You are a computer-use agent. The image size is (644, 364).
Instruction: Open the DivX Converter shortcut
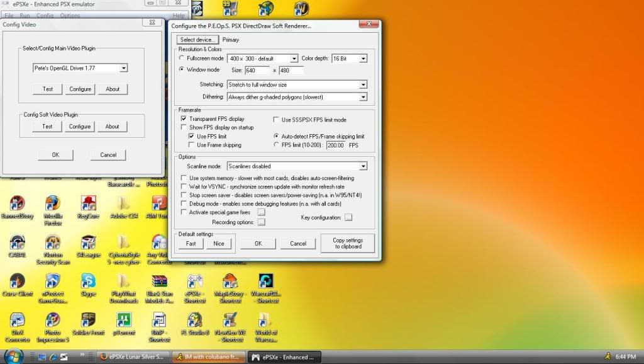17,327
